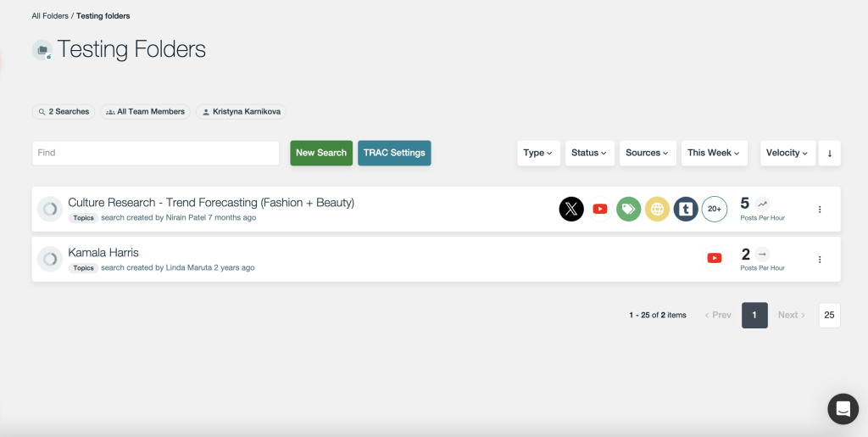Click the Testing folders breadcrumb
The image size is (868, 437).
coord(103,16)
